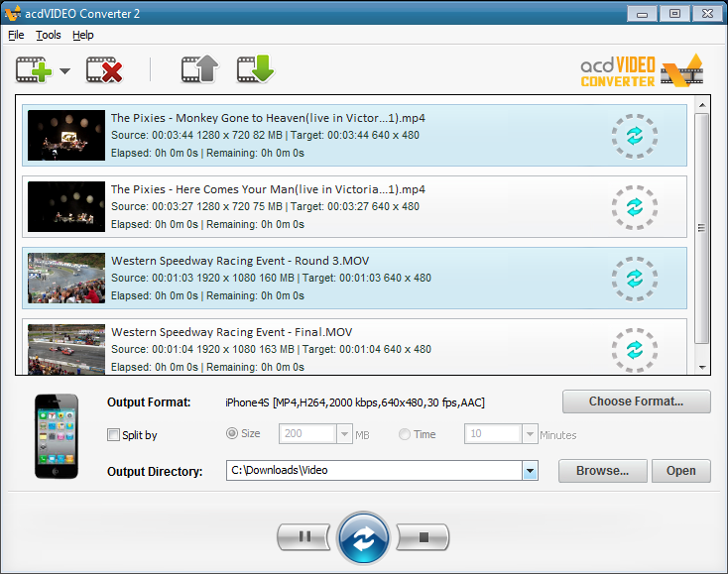This screenshot has width=728, height=574.
Task: Select the Time radio button
Action: tap(405, 434)
